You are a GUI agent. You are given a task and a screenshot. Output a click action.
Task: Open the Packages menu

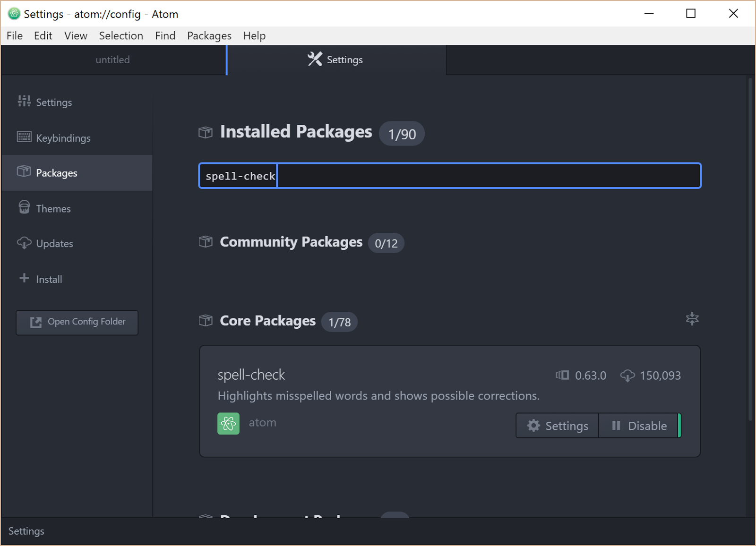coord(209,36)
